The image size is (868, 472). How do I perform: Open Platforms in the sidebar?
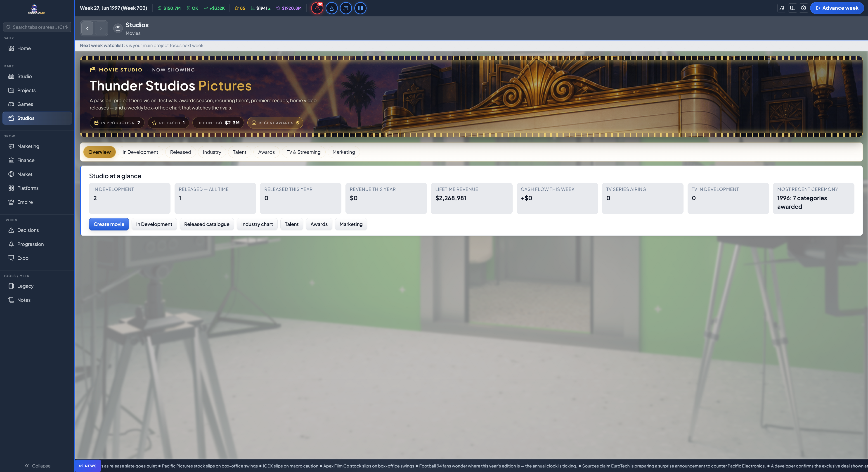(x=37, y=188)
